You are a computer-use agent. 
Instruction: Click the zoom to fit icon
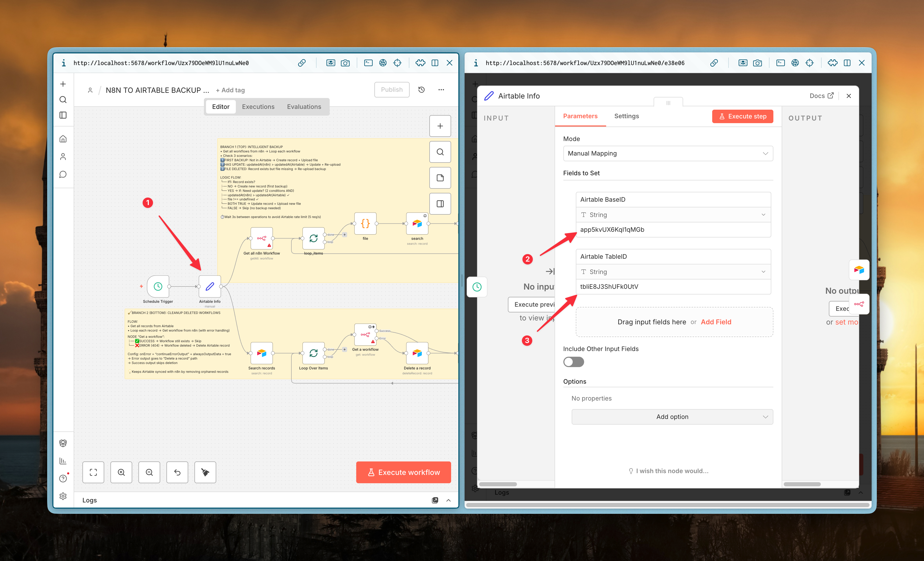(93, 472)
